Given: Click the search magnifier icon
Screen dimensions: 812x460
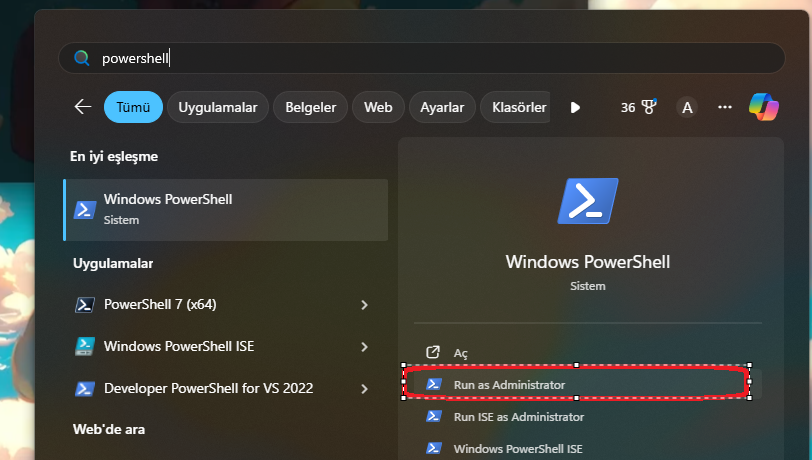Looking at the screenshot, I should (81, 58).
